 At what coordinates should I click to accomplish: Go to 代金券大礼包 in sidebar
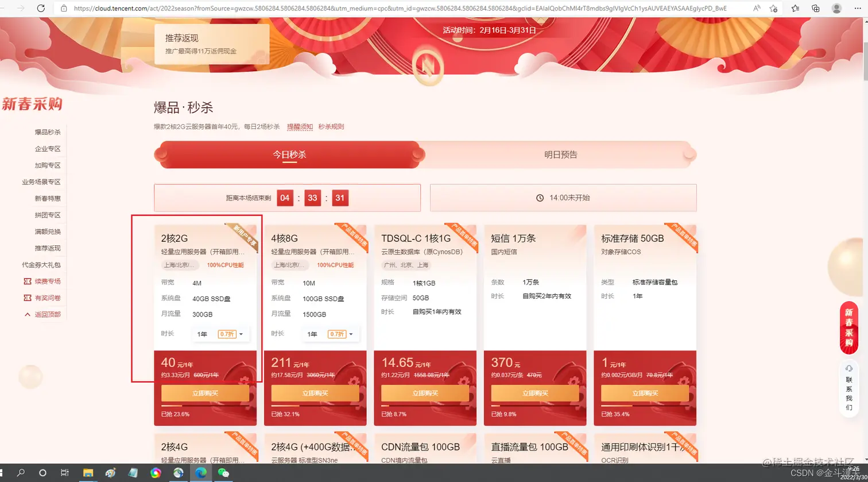point(41,265)
